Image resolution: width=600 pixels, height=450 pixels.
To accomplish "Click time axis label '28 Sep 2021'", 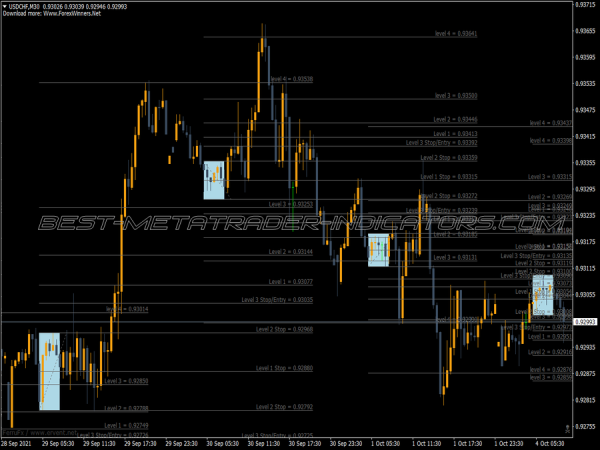I will point(17,444).
